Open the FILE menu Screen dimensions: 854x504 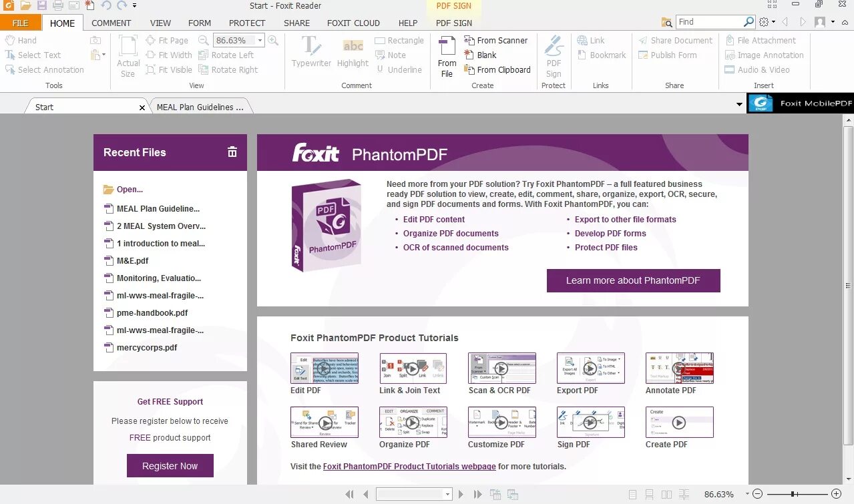[x=21, y=23]
